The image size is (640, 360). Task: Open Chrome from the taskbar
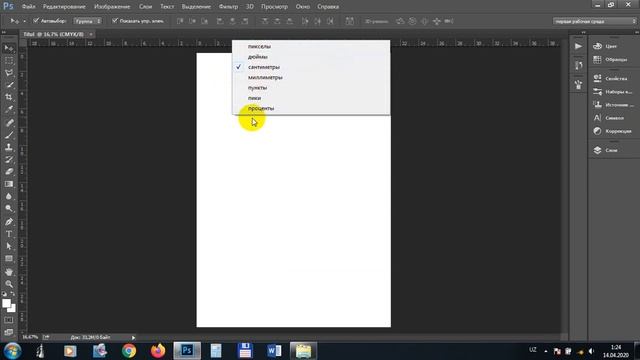click(129, 351)
